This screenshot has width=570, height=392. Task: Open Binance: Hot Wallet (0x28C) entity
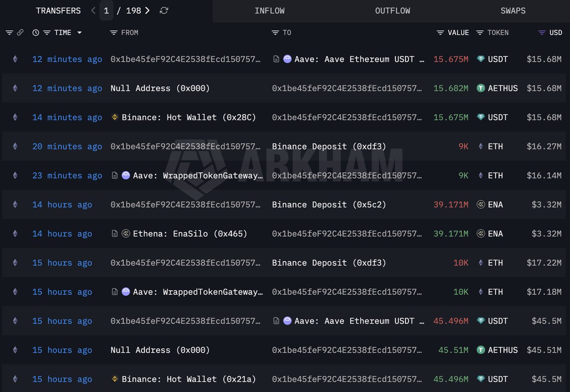tap(189, 117)
